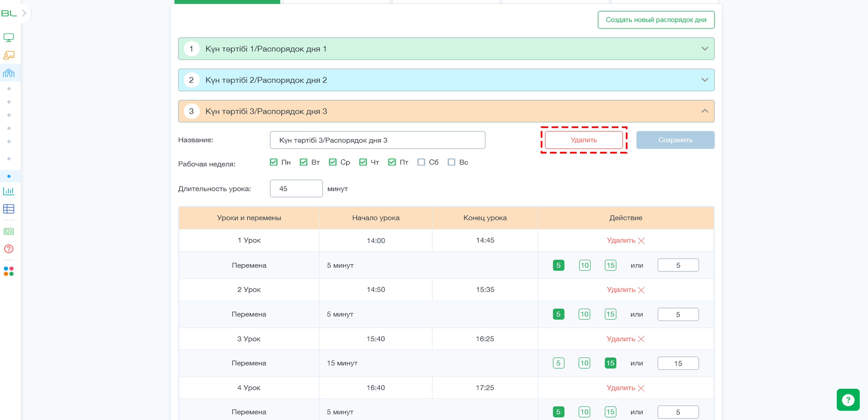Expand Күн тәртібі 2/Распорядок дня 2
This screenshot has width=868, height=420.
(x=446, y=80)
